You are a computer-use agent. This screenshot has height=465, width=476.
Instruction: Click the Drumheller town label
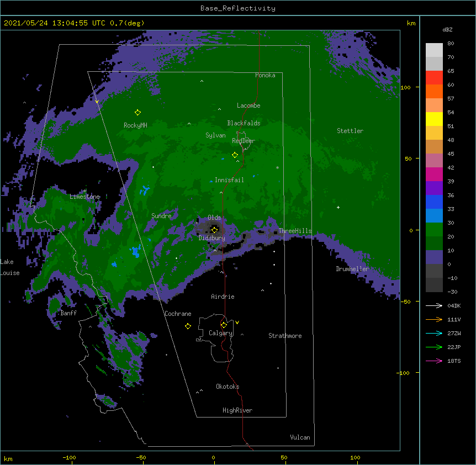352,269
